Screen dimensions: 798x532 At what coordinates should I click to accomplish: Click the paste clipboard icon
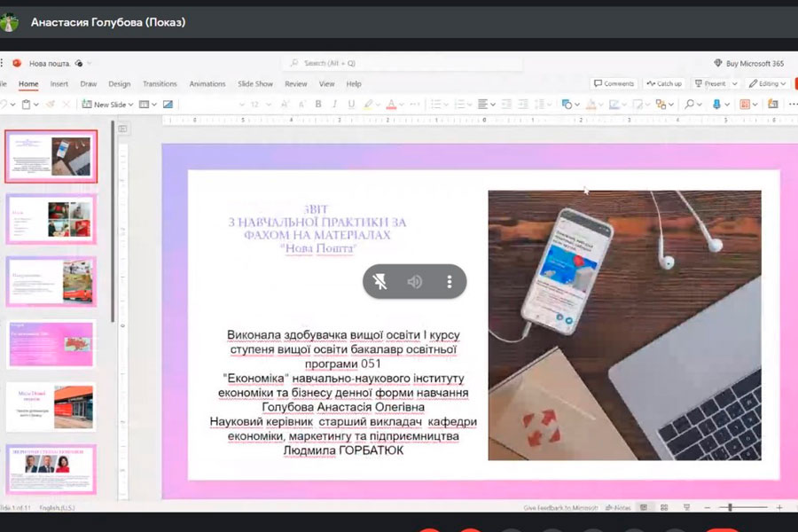click(26, 105)
